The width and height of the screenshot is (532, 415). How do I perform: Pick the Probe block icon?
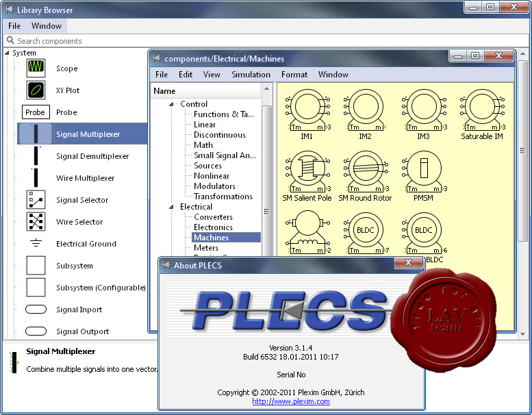point(36,112)
